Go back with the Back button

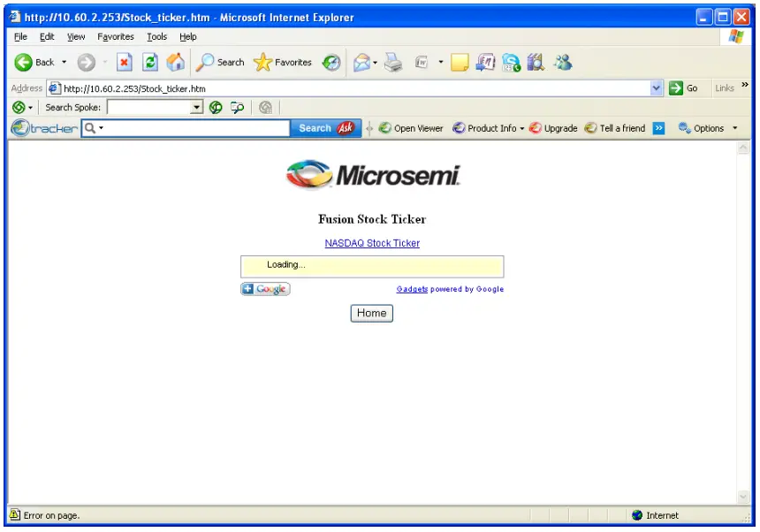(x=34, y=63)
